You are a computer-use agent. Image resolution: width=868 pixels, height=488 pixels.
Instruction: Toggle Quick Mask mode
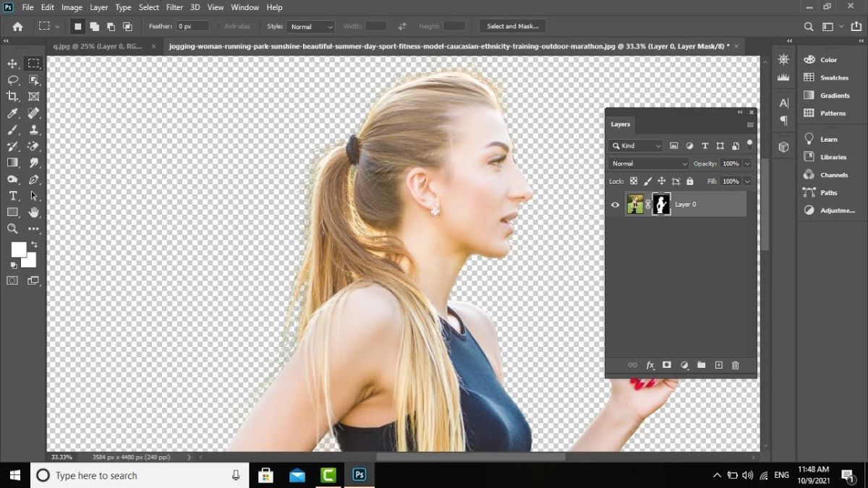pyautogui.click(x=12, y=281)
